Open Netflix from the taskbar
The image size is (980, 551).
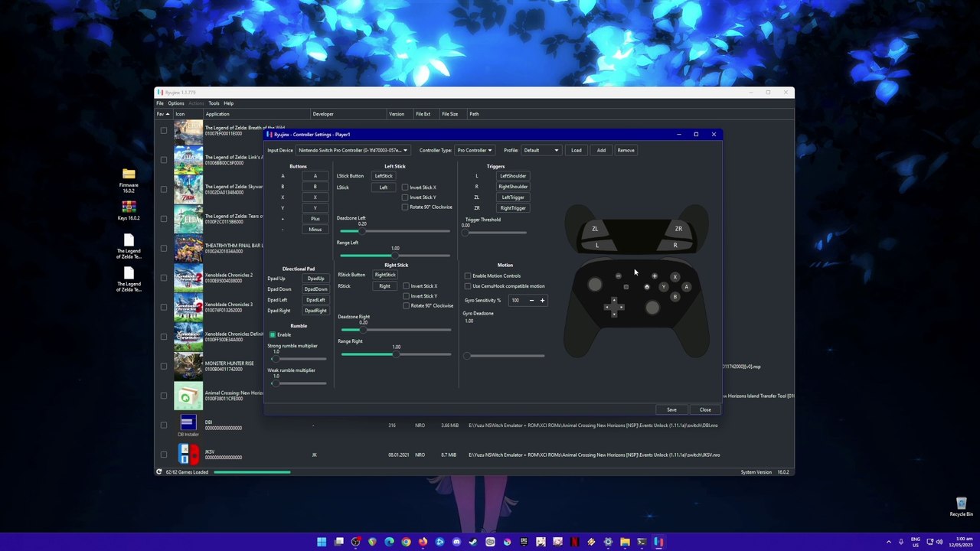click(x=574, y=542)
